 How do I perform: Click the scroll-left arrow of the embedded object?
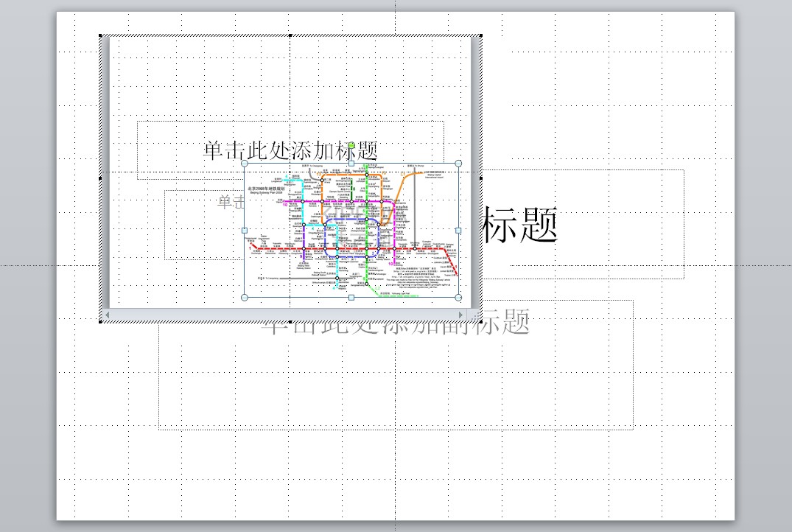107,315
